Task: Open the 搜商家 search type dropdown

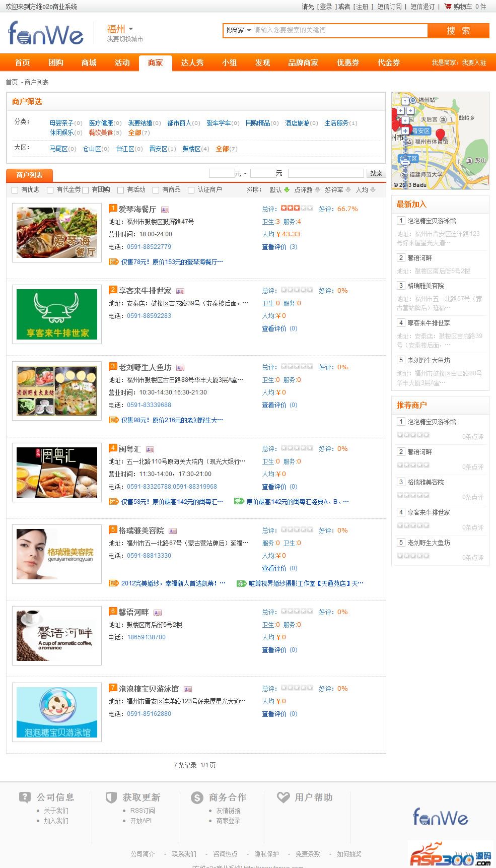Action: (238, 30)
